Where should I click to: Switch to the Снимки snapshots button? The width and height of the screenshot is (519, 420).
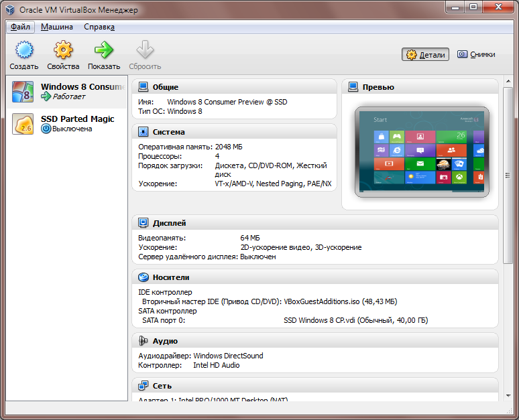(476, 54)
